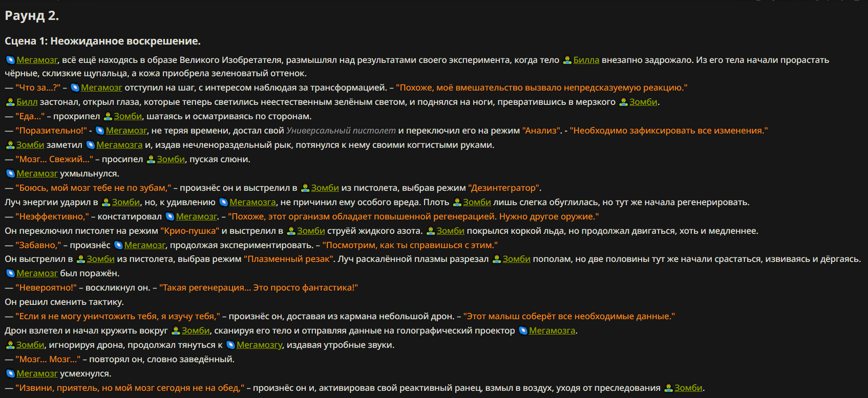Viewport: 868px width, 398px height.
Task: Click quote "Мозг... Мозг..."
Action: [48, 359]
